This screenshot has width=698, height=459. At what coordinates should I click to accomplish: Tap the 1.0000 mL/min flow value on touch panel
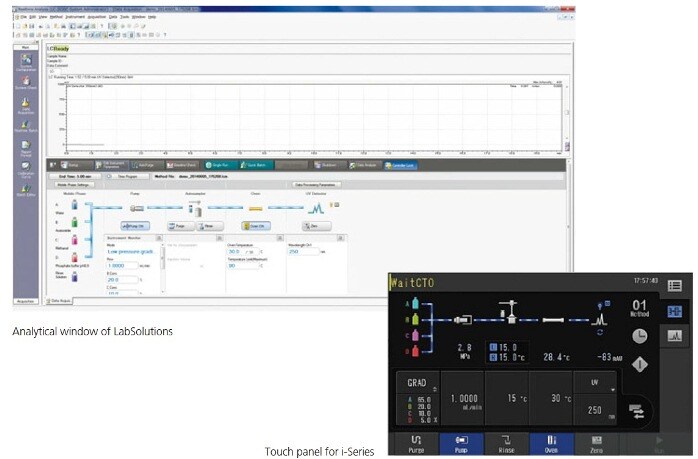(x=463, y=400)
